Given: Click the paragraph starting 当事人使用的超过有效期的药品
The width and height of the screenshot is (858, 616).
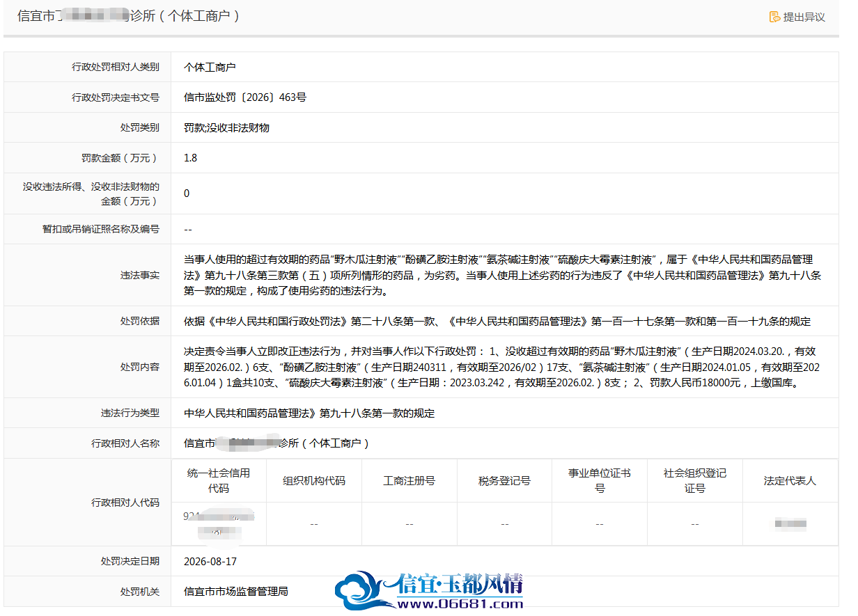Looking at the screenshot, I should [x=503, y=275].
